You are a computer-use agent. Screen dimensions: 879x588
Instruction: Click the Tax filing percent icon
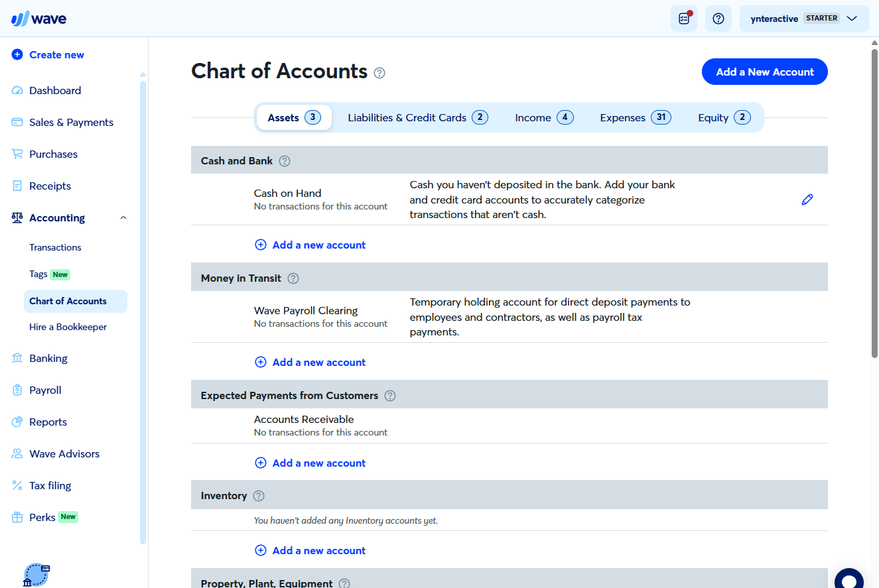[17, 486]
